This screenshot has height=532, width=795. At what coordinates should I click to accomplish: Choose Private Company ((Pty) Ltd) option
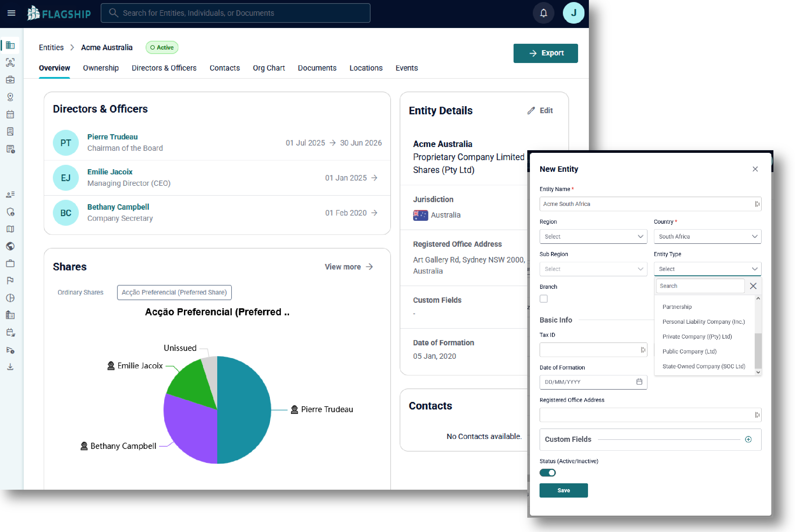point(697,337)
